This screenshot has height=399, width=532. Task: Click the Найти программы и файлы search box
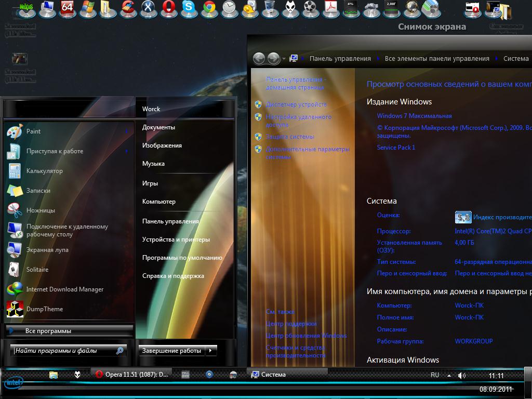pyautogui.click(x=69, y=351)
